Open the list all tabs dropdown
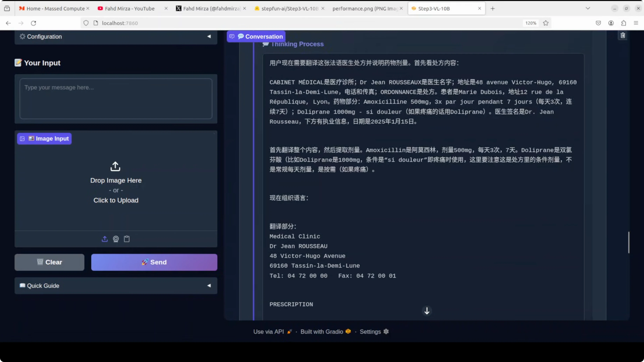 click(588, 9)
